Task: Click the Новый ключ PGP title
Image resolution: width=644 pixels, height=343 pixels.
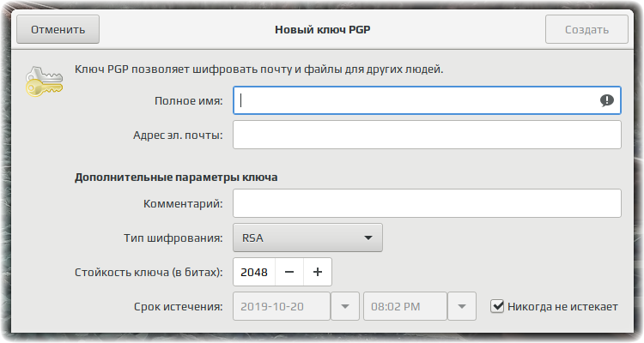Action: point(322,29)
